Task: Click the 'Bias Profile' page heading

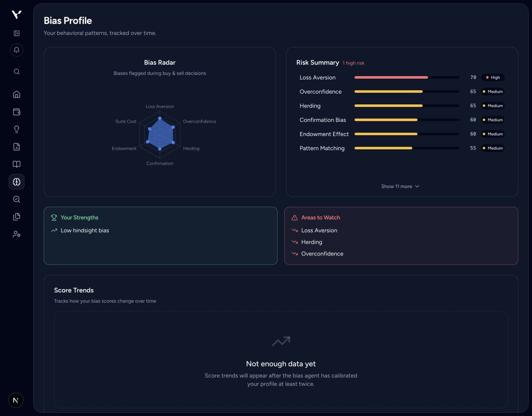Action: (68, 21)
